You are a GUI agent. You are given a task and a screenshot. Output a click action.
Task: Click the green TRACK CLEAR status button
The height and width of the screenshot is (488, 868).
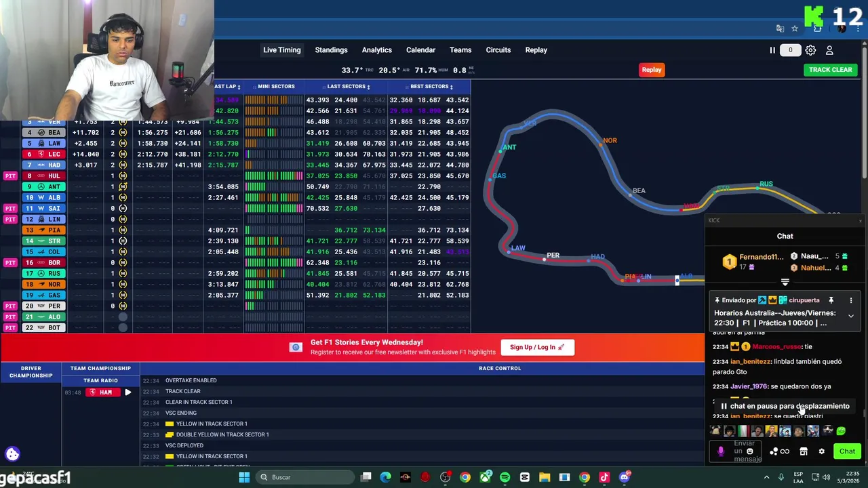point(830,70)
